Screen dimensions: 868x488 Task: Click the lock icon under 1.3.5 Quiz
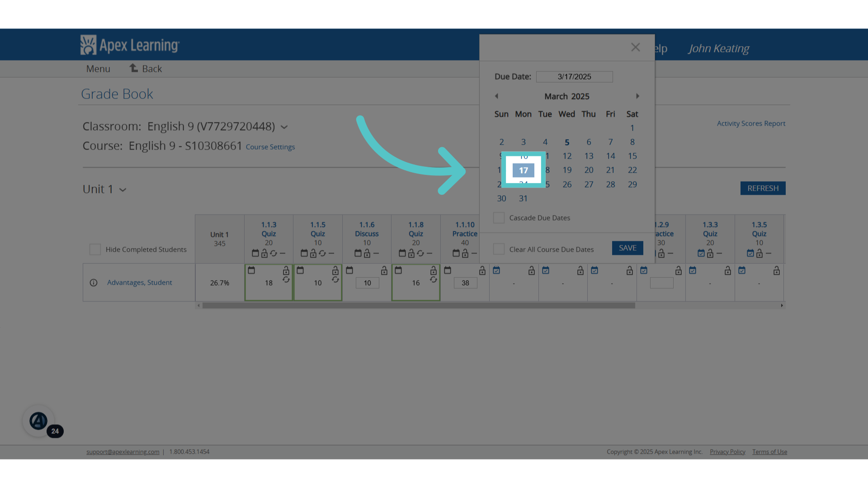(759, 253)
